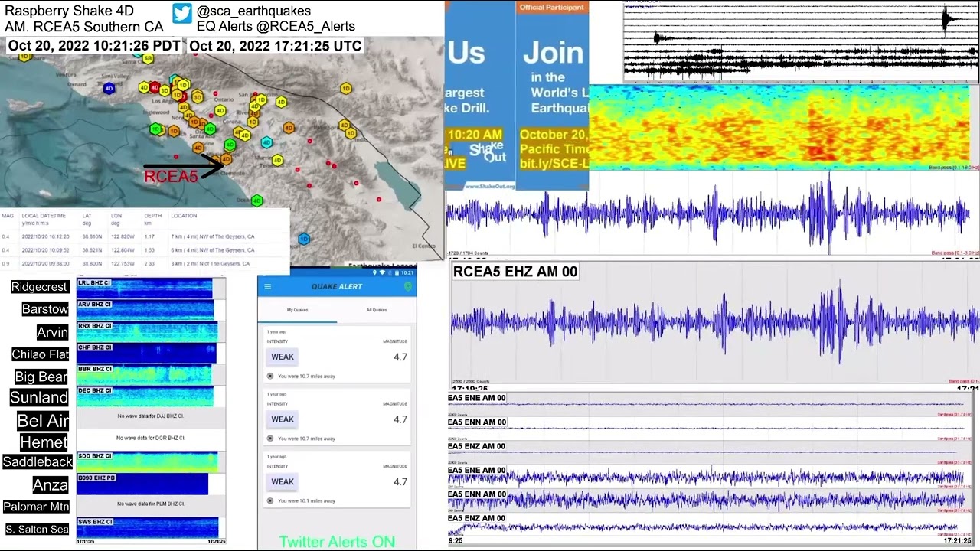Click the UTC timestamp 17:21:25
980x551 pixels.
[275, 46]
